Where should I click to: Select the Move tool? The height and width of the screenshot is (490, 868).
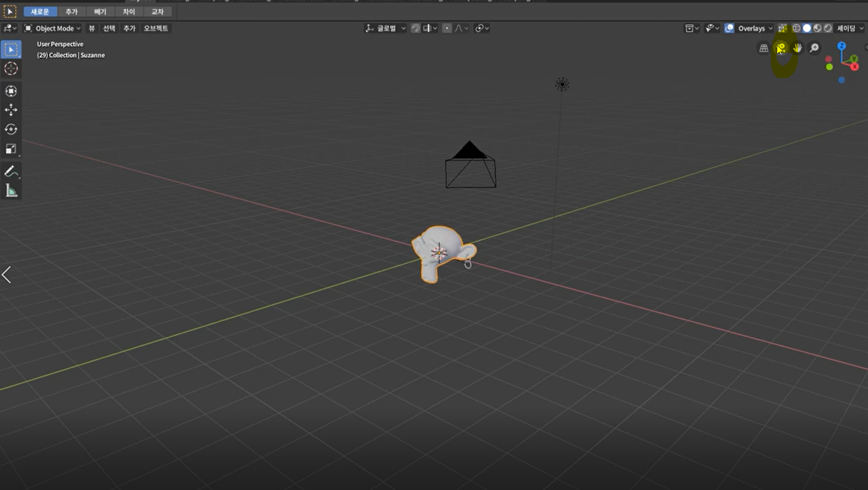11,109
